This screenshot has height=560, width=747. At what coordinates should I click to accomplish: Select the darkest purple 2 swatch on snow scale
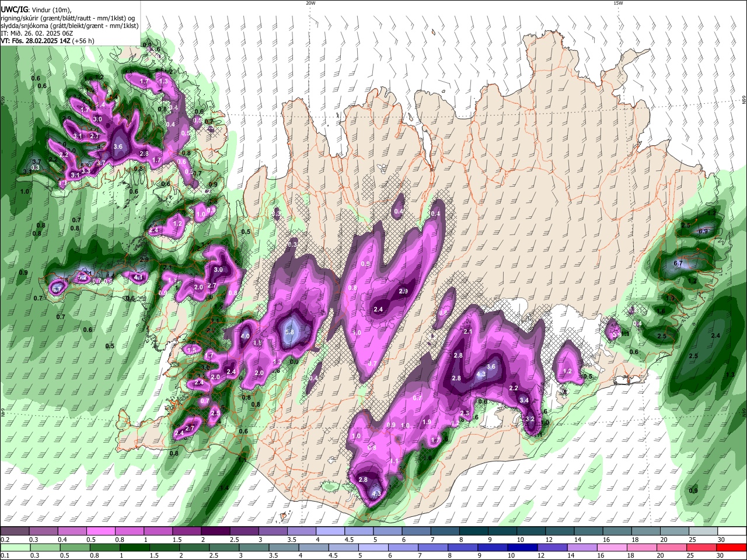tap(215, 531)
